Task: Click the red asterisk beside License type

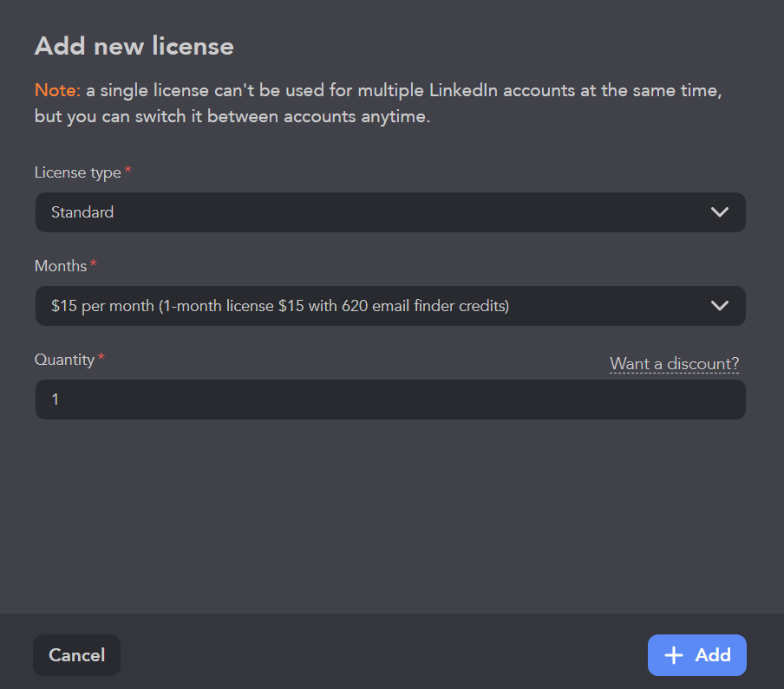Action: tap(127, 171)
